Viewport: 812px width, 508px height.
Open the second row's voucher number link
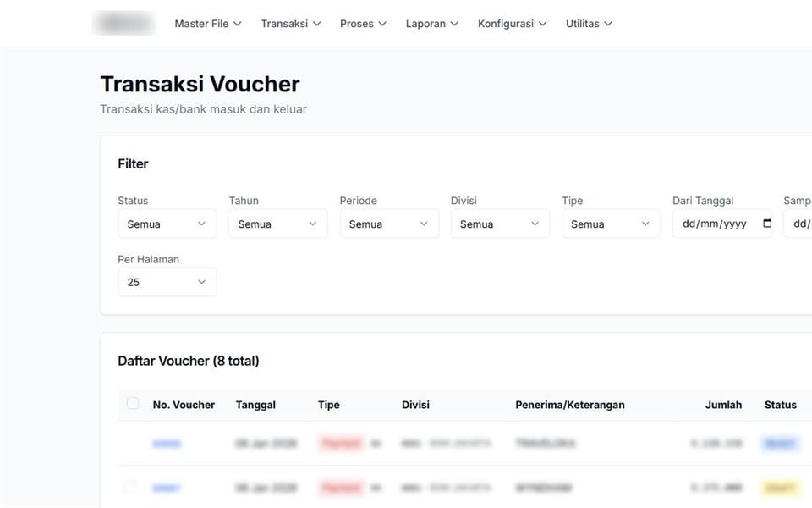tap(167, 488)
